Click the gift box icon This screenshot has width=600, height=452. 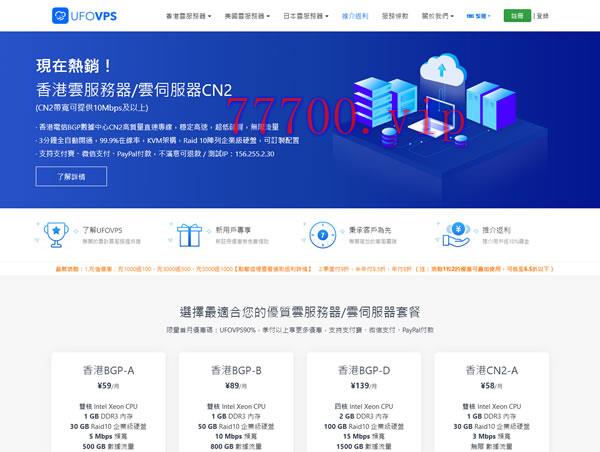pos(189,235)
